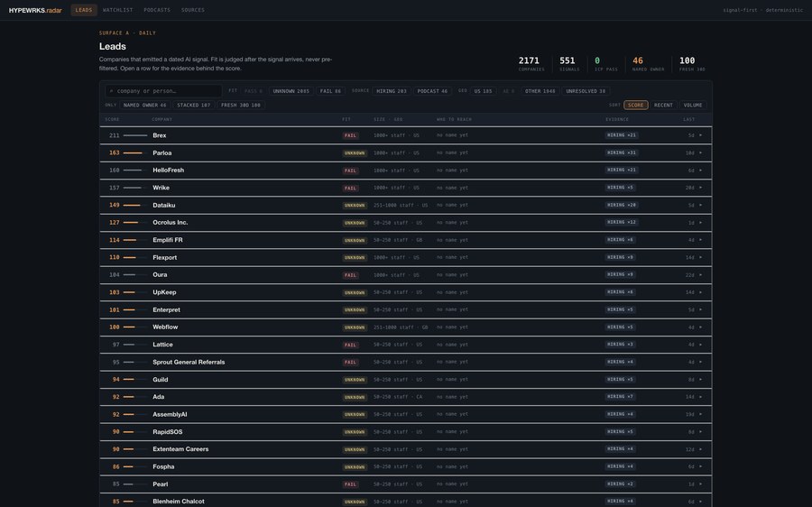Viewport: 812px width, 507px height.
Task: Click the 46 named owner stat
Action: [647, 64]
